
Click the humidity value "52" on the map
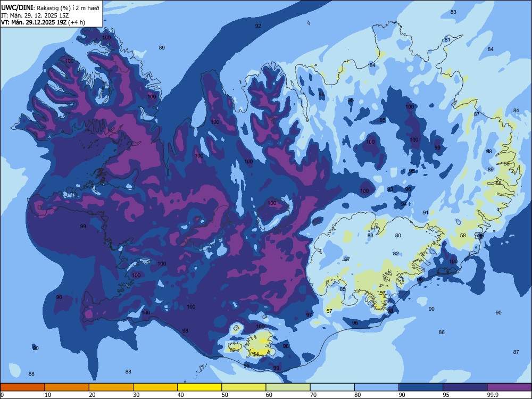point(232,350)
